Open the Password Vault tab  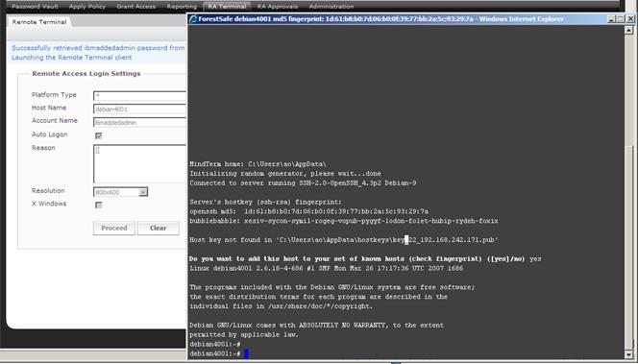[35, 7]
